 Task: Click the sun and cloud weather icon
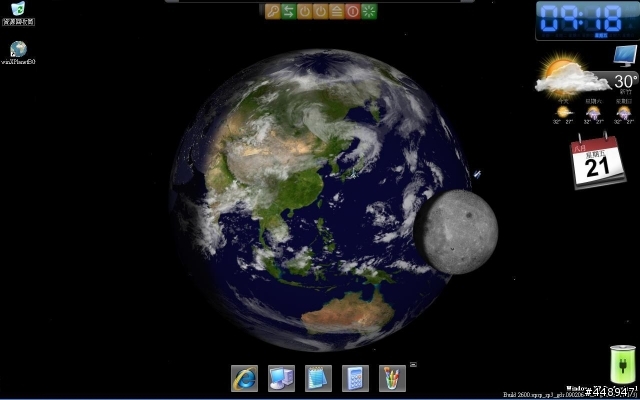[571, 75]
